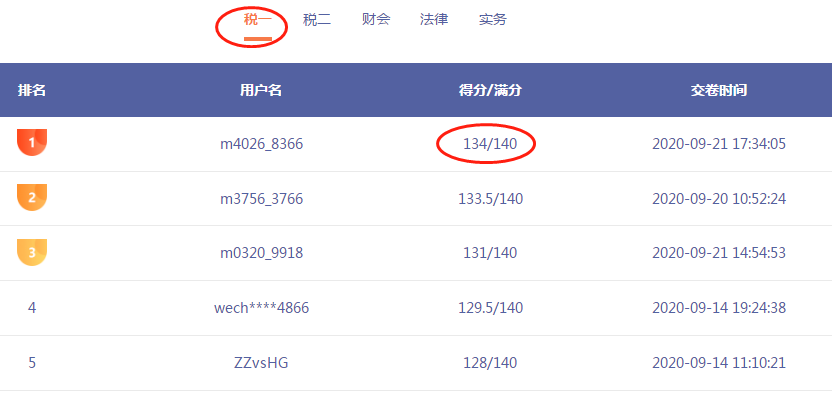Click rank number 5
Viewport: 832px width, 398px height.
pyautogui.click(x=32, y=363)
